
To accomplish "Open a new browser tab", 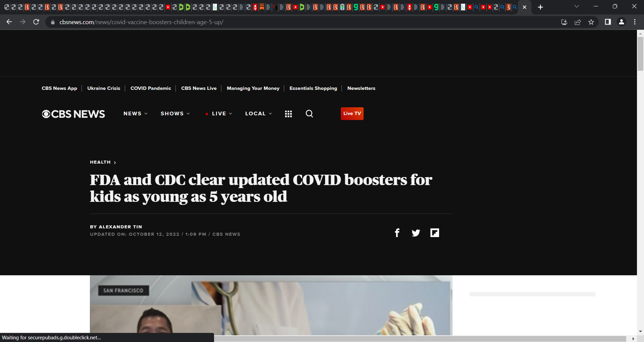I will (x=540, y=7).
